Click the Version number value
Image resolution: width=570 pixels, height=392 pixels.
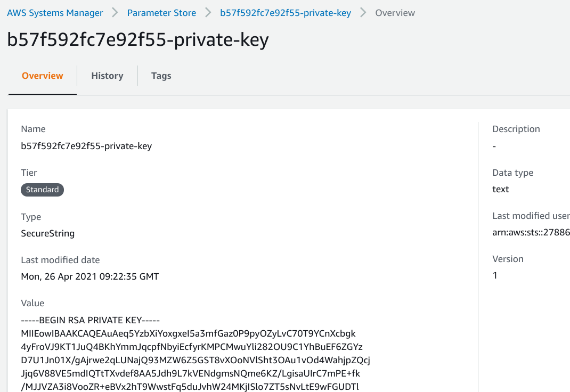click(495, 275)
